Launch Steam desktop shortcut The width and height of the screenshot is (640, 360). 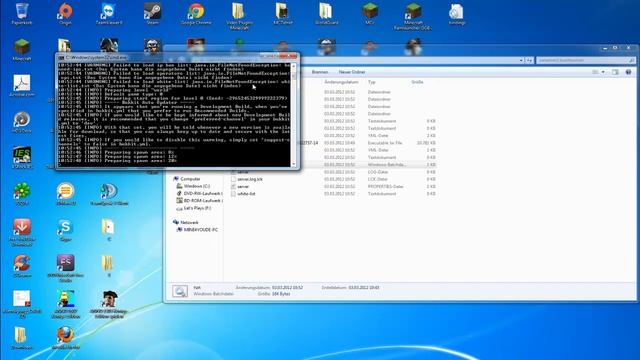(152, 13)
